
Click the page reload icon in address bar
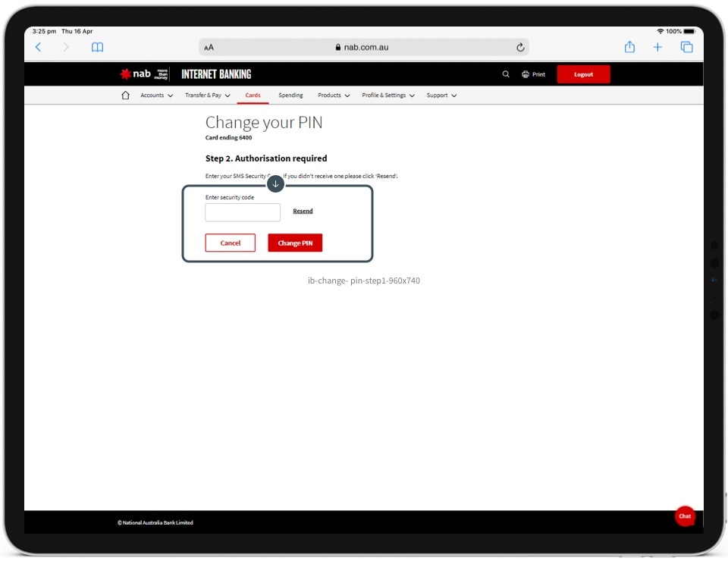520,46
